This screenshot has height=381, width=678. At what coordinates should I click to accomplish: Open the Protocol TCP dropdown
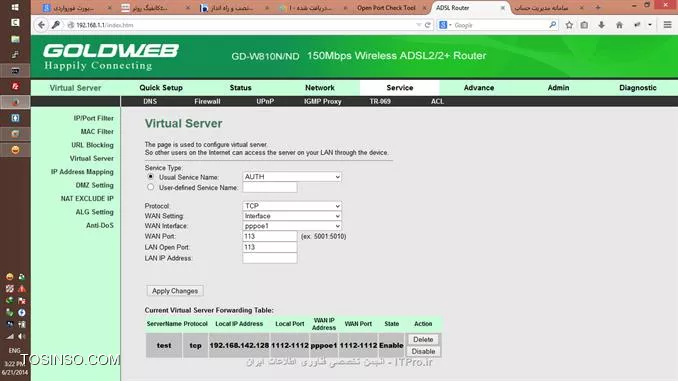(x=292, y=206)
